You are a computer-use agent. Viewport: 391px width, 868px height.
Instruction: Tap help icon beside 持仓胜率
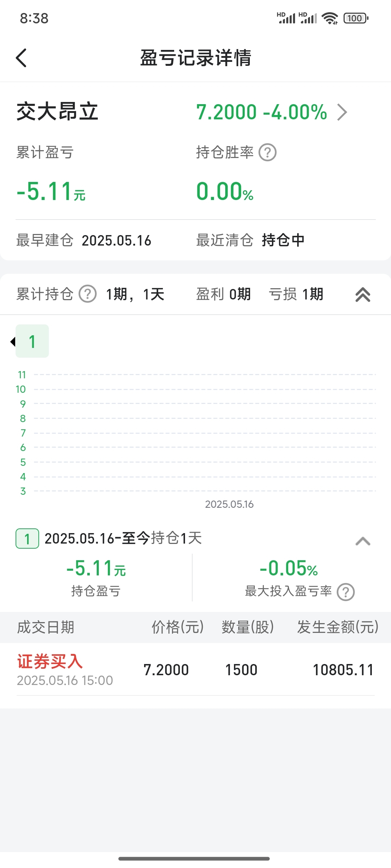pos(268,152)
